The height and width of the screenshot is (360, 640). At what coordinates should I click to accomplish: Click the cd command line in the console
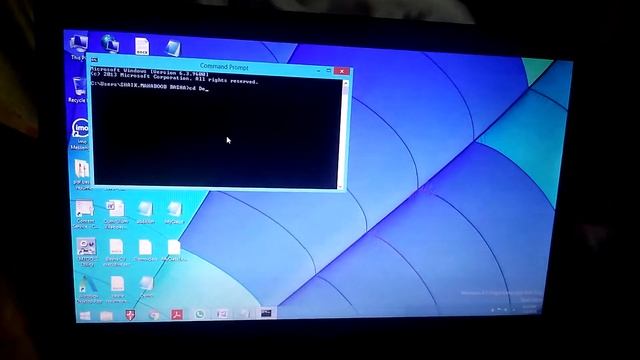click(150, 87)
